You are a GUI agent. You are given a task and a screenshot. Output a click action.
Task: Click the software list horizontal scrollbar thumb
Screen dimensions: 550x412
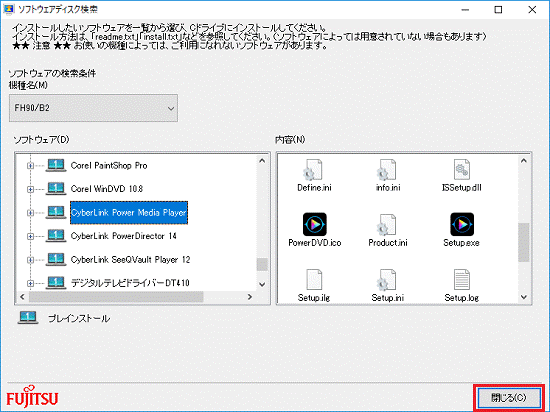116,297
